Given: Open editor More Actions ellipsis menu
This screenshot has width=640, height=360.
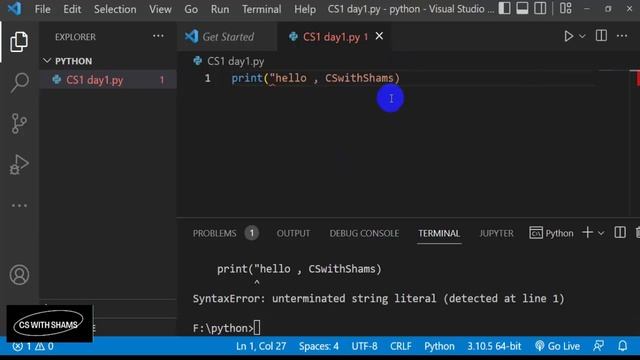Looking at the screenshot, I should point(622,36).
